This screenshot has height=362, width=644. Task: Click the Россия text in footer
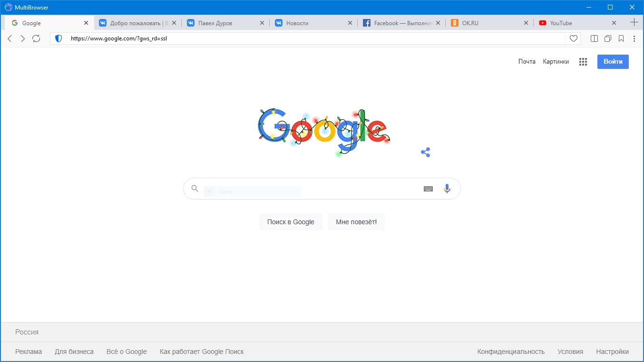click(x=27, y=332)
